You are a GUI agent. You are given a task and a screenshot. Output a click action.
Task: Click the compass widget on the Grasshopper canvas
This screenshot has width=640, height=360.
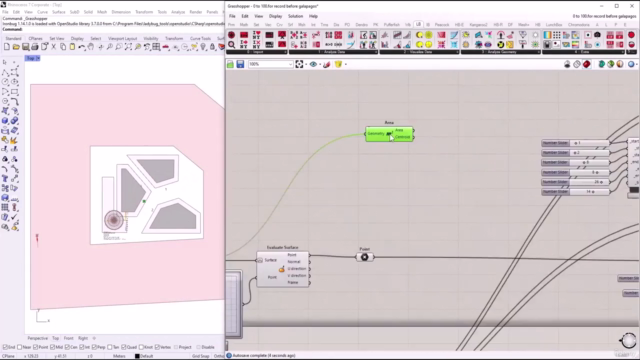click(628, 340)
